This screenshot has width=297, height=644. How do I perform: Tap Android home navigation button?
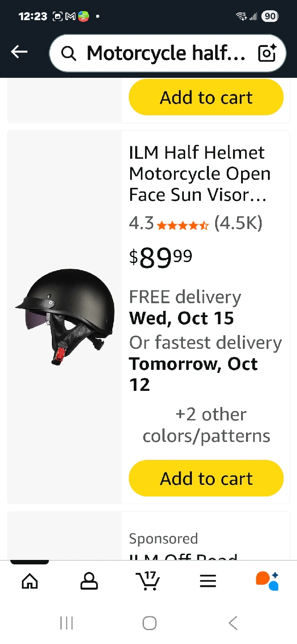coord(149,623)
